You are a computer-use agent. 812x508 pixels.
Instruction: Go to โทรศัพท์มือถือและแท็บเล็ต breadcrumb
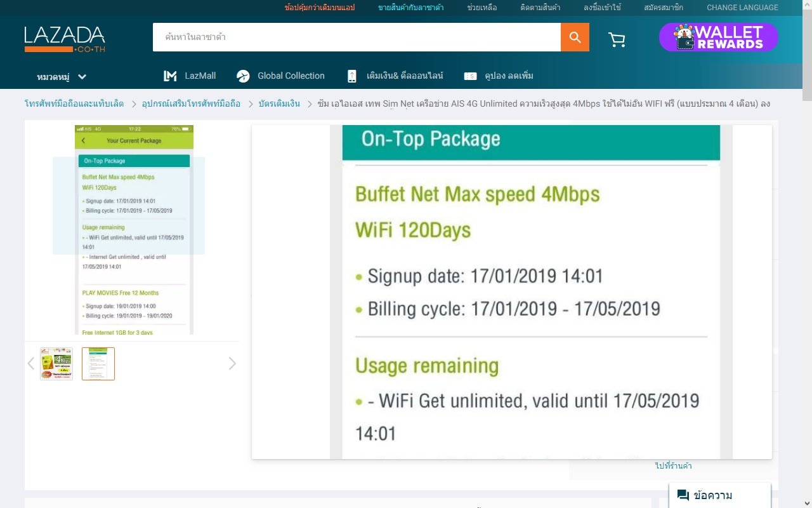pos(74,104)
